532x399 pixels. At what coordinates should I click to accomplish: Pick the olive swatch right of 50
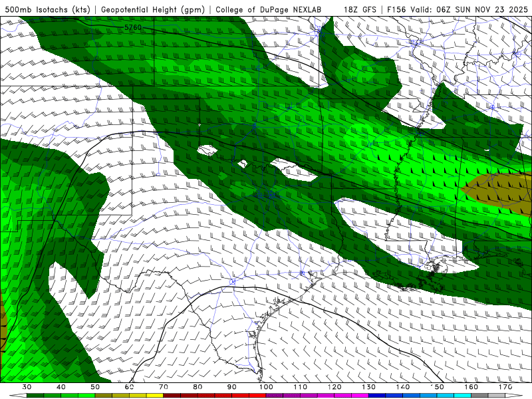[104, 396]
